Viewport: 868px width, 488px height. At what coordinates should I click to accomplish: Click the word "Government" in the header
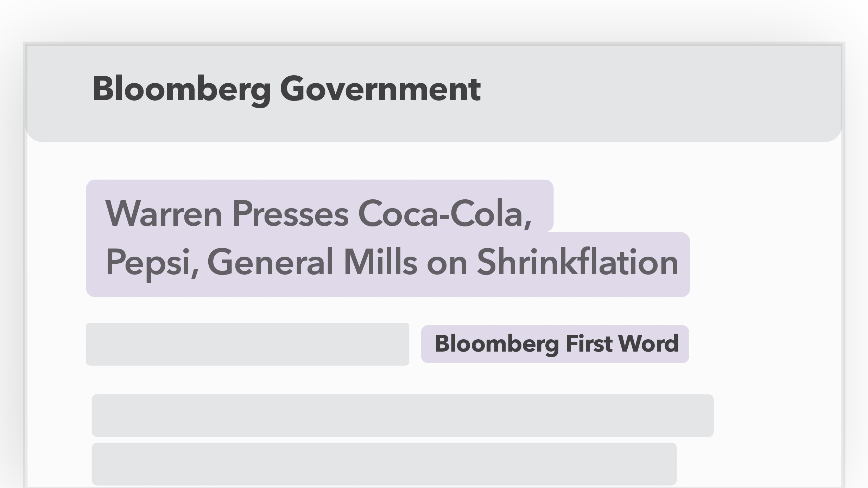380,89
